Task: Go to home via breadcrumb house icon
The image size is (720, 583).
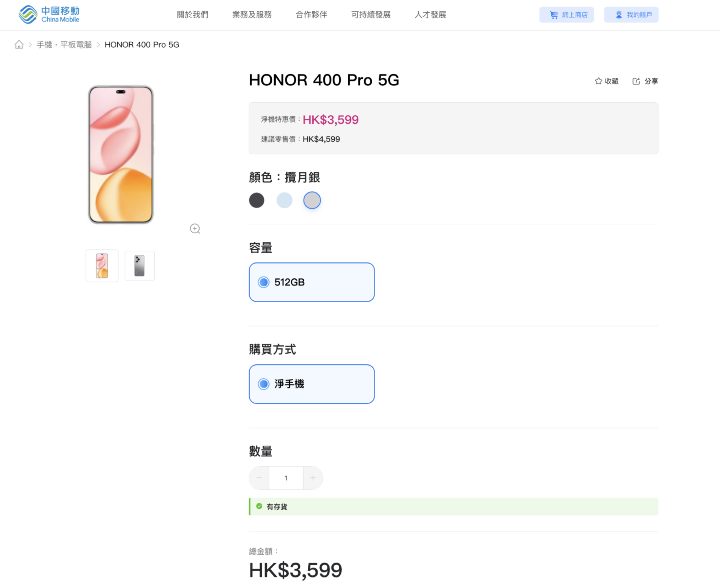Action: (x=19, y=45)
